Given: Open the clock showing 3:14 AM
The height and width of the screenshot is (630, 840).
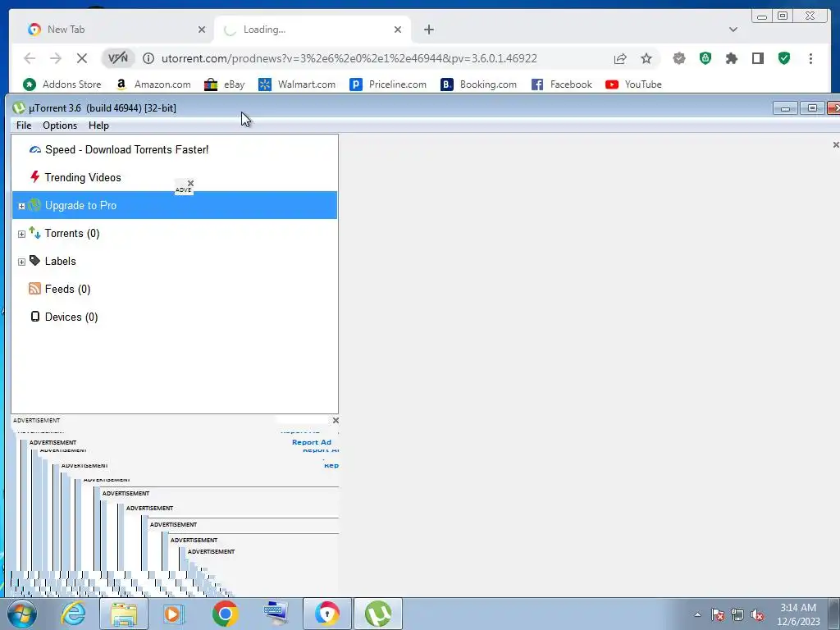Looking at the screenshot, I should [x=798, y=614].
